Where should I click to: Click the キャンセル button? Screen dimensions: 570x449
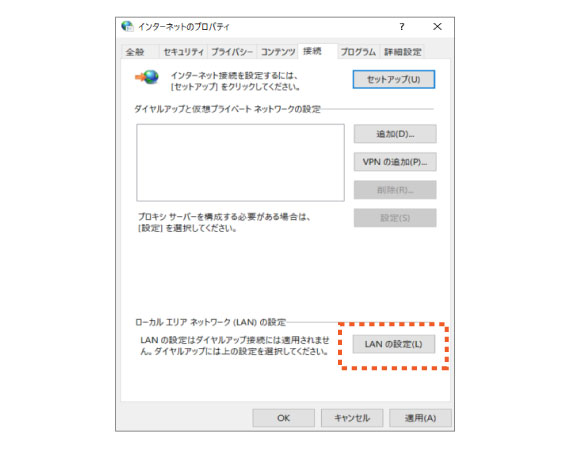click(352, 418)
